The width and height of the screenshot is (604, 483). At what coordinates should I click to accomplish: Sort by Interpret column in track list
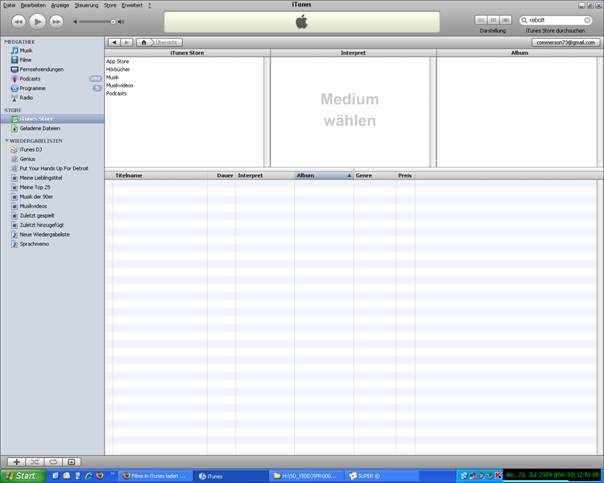click(265, 175)
